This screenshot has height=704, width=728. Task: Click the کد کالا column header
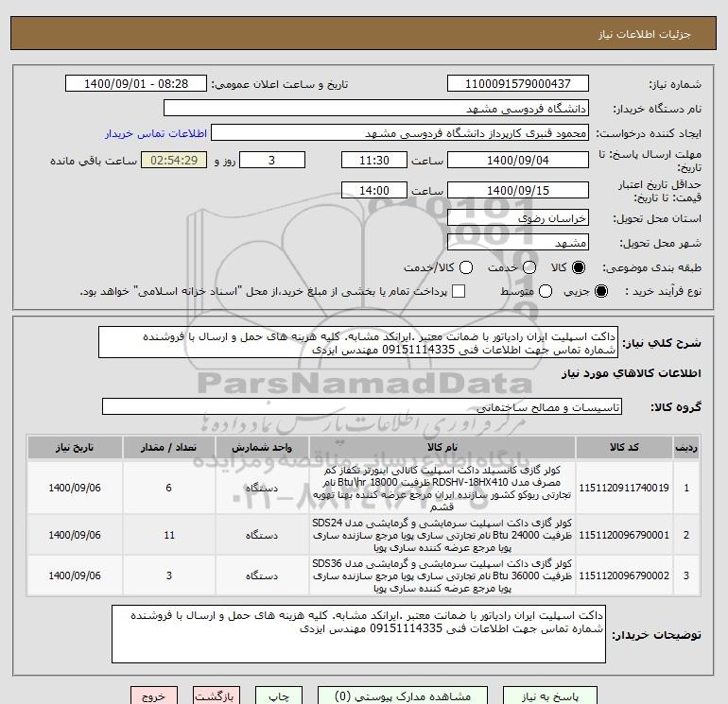coord(624,447)
